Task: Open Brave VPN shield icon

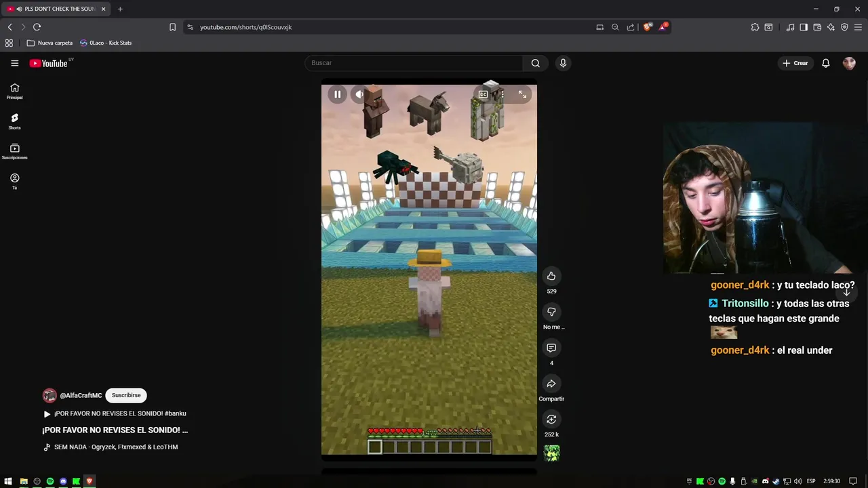Action: click(844, 27)
